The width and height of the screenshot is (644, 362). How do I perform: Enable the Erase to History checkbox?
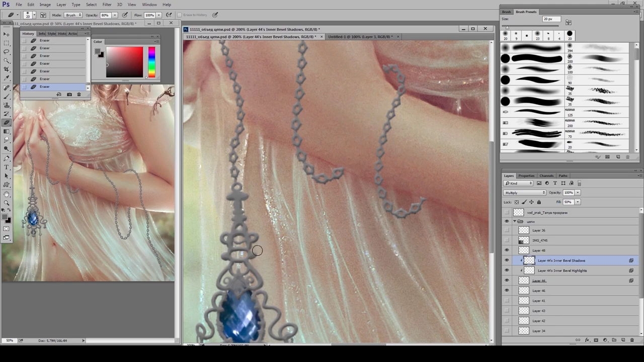click(x=179, y=15)
